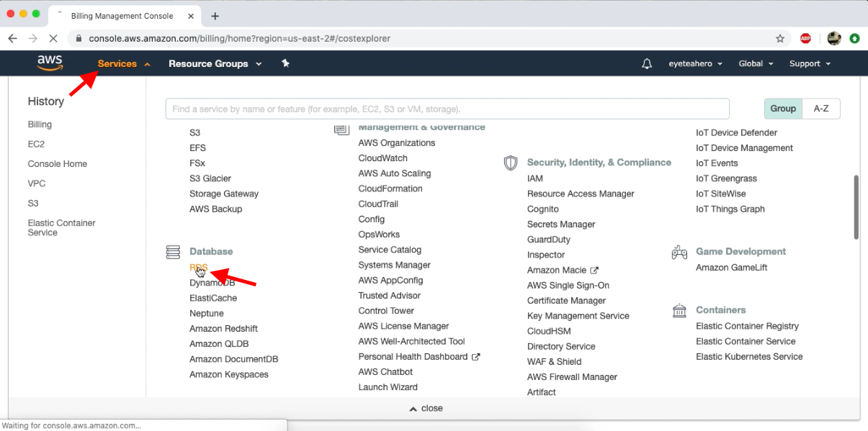Grab the services panel vertical scrollbar
This screenshot has height=431, width=868.
(856, 207)
